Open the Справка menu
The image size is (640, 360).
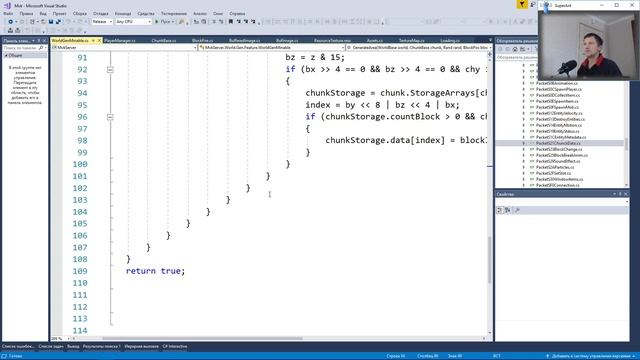pyautogui.click(x=237, y=13)
